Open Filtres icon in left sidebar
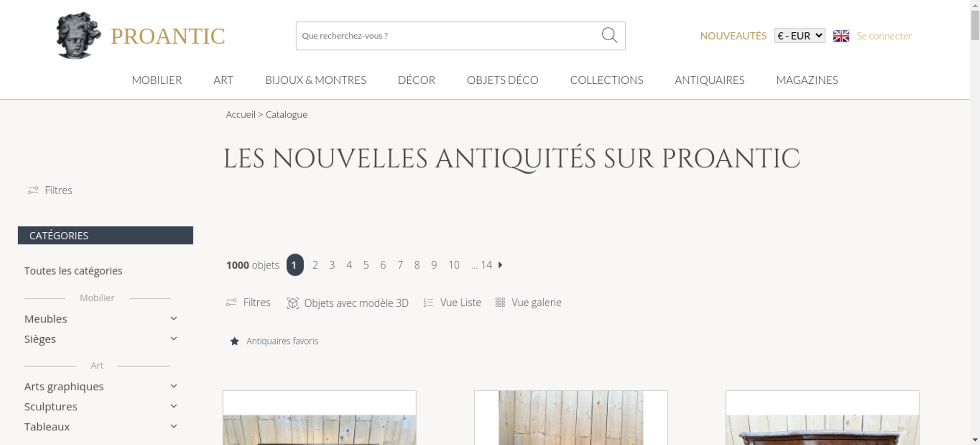This screenshot has height=445, width=980. click(x=33, y=190)
